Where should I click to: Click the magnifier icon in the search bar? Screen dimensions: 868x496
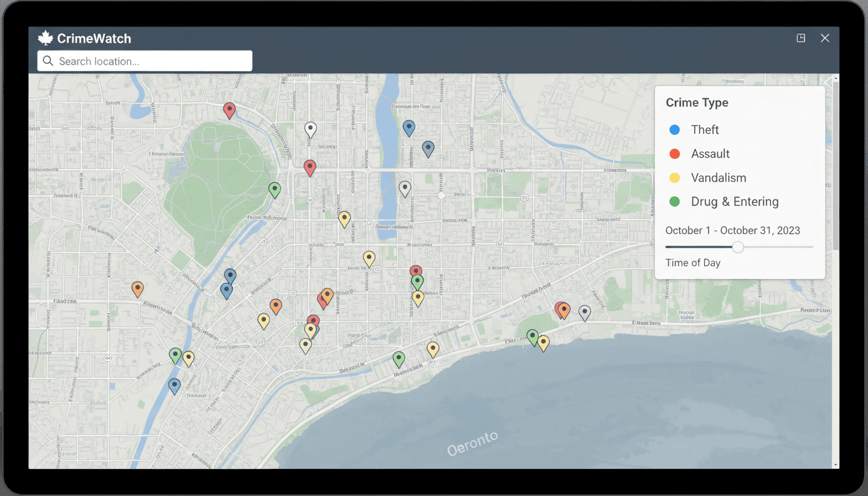click(48, 60)
